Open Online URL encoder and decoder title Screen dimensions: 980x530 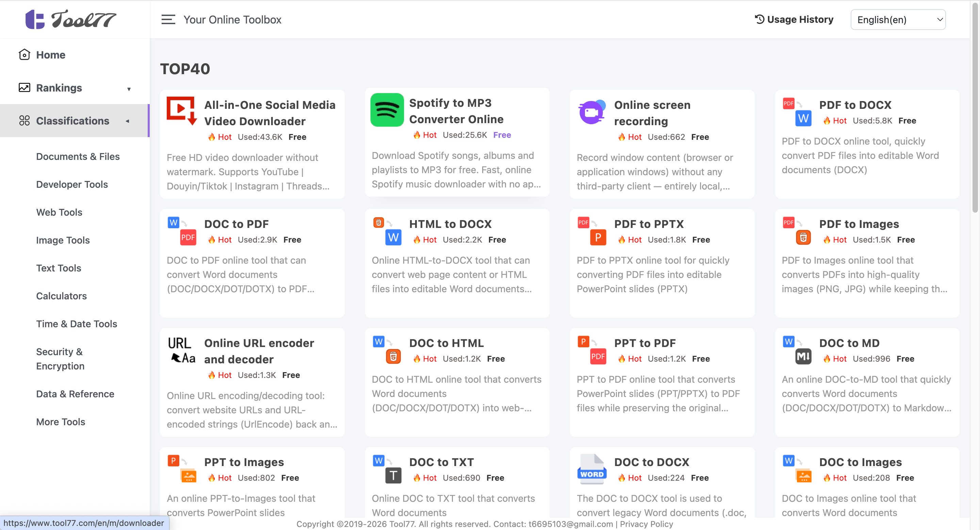click(x=259, y=351)
